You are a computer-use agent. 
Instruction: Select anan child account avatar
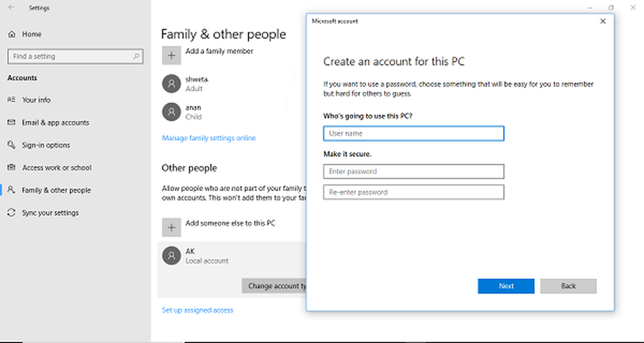pos(171,112)
